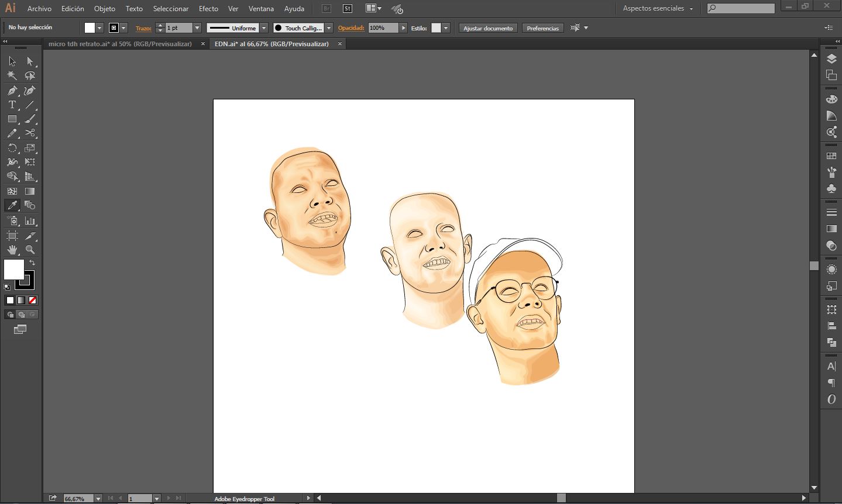Click the white Fill swatch in toolbox
Screen dimensions: 842x504
(x=14, y=270)
